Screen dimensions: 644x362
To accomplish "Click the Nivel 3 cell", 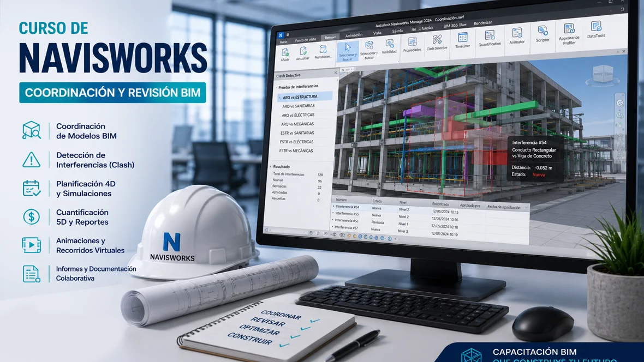I will [x=403, y=231].
